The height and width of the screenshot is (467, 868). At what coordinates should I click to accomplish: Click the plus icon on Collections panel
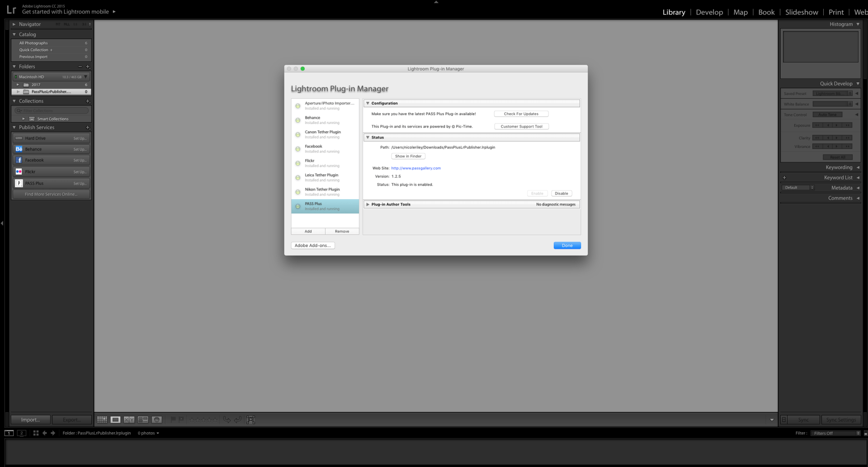[88, 101]
